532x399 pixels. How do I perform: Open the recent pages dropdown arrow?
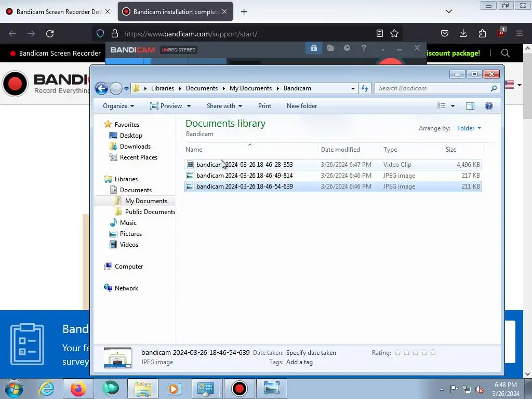tap(126, 88)
